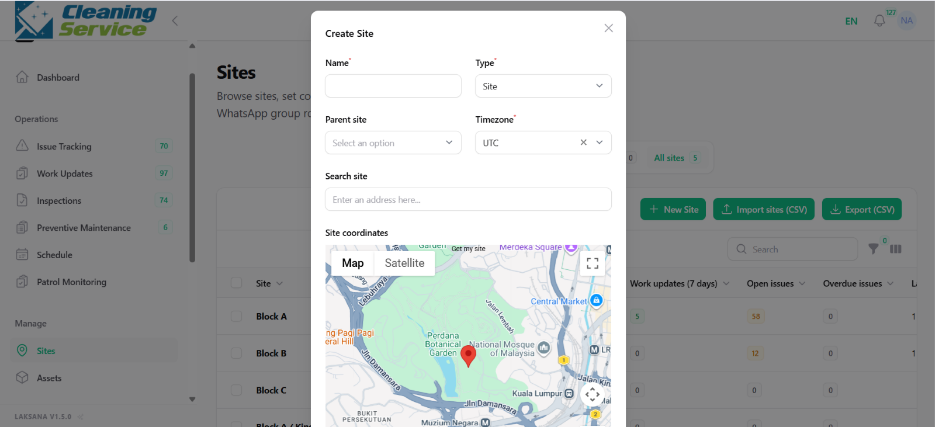The height and width of the screenshot is (427, 936).
Task: Sort by Work updates (7 days) column
Action: click(x=680, y=284)
